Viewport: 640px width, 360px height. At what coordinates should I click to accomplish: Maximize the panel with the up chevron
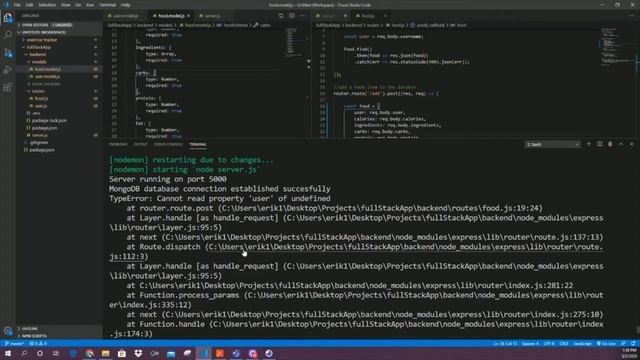click(x=621, y=144)
